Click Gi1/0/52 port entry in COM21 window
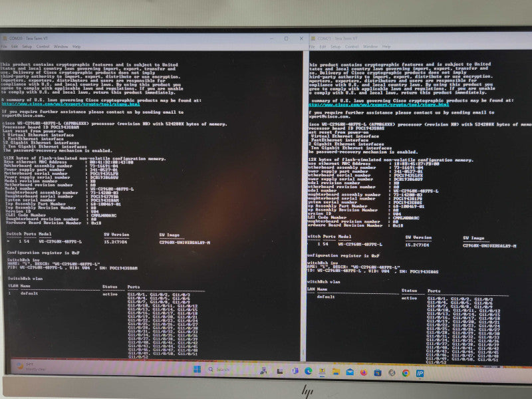Screen dimensions: 532x399 click(436, 362)
